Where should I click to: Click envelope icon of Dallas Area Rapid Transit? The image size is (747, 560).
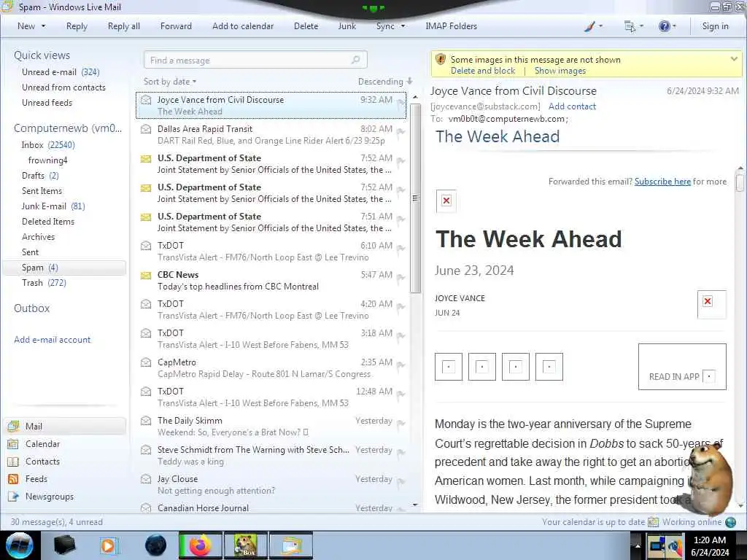[x=146, y=129]
